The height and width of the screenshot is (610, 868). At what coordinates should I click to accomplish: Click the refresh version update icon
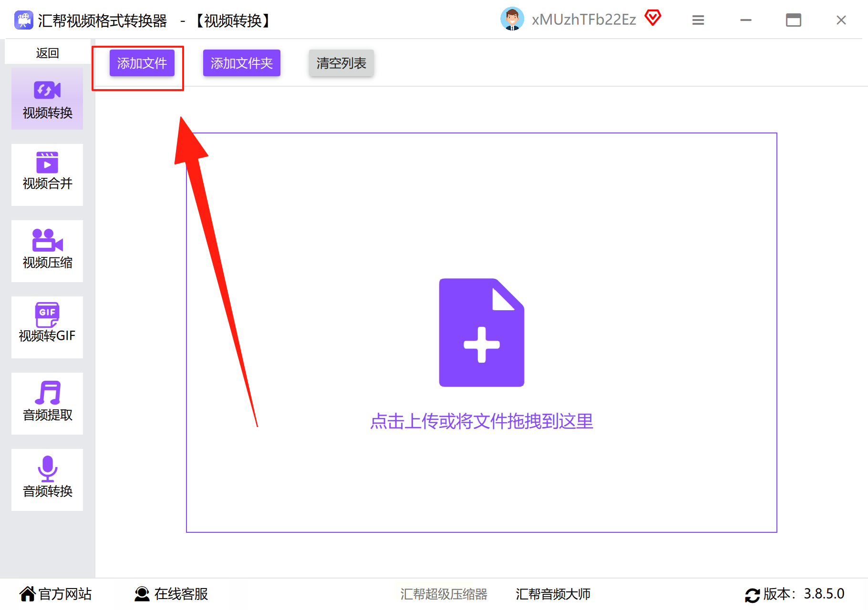pos(753,595)
